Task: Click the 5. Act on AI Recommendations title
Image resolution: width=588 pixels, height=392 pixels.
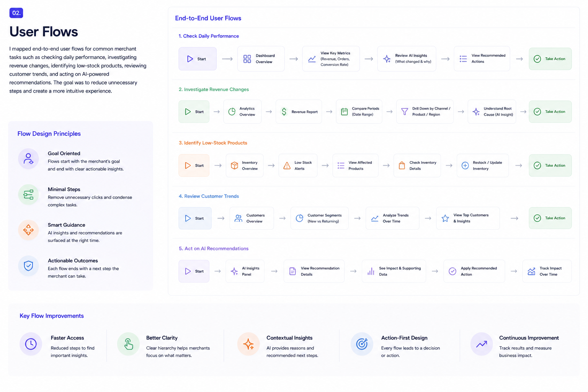Action: [x=214, y=248]
